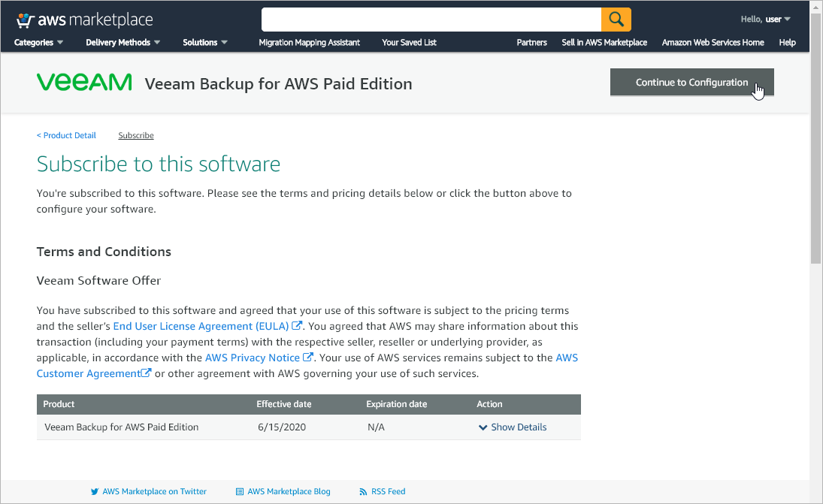The height and width of the screenshot is (504, 823).
Task: Click the Veeam Software Offer subheading
Action: (x=98, y=281)
